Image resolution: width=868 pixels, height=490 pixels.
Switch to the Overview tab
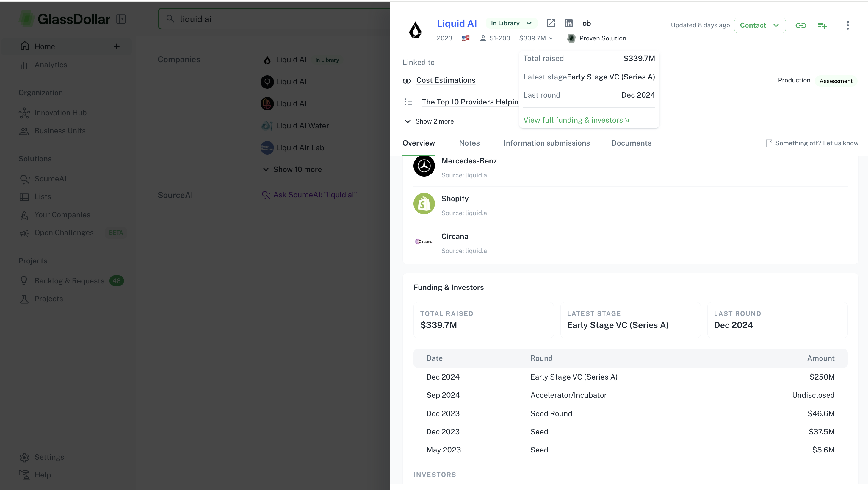tap(419, 143)
